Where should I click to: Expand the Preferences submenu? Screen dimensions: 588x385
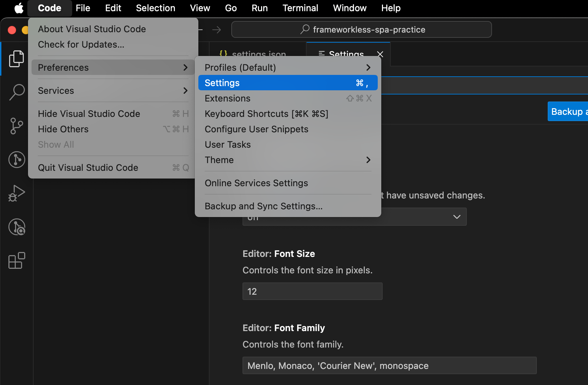coord(113,68)
